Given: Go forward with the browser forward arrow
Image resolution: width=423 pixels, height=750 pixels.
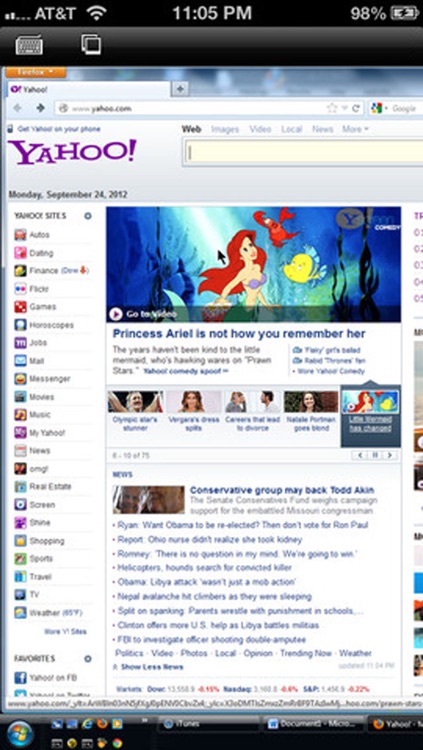Looking at the screenshot, I should click(40, 109).
